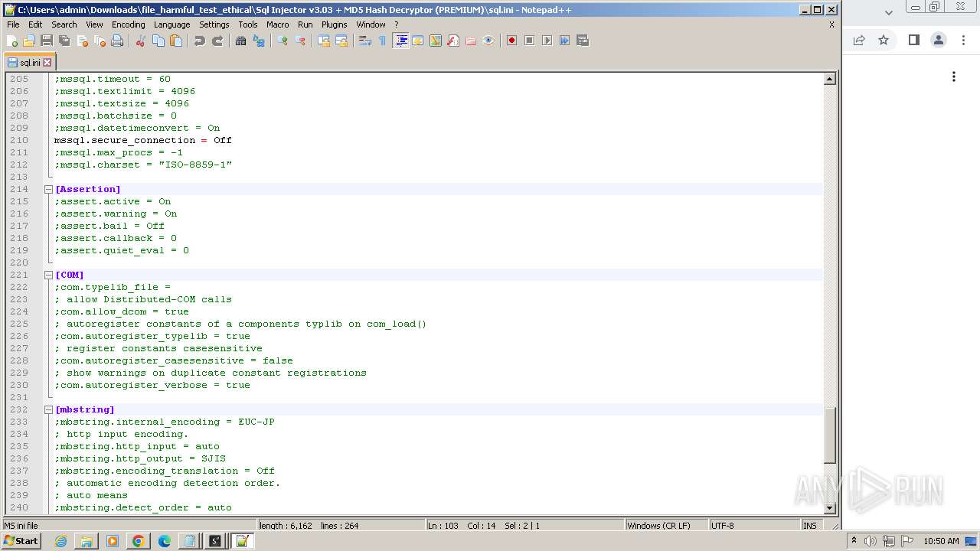Copy selection toolbar icon
Image resolution: width=980 pixels, height=551 pixels.
[158, 41]
